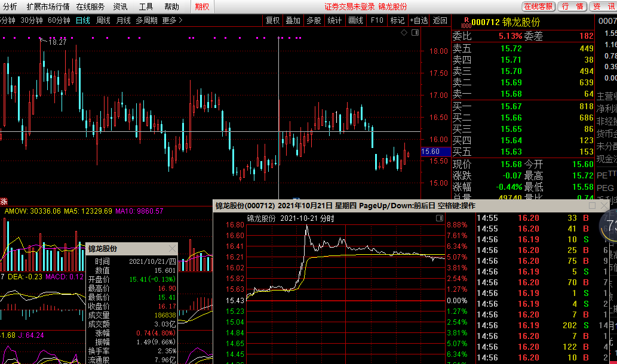The width and height of the screenshot is (617, 364).
Task: Click the 期权 button
Action: 202,7
